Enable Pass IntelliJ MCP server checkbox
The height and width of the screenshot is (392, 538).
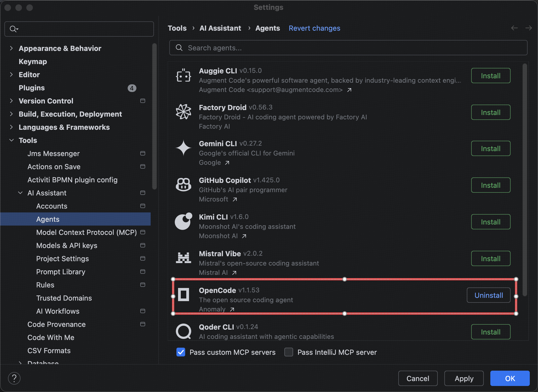(x=289, y=352)
